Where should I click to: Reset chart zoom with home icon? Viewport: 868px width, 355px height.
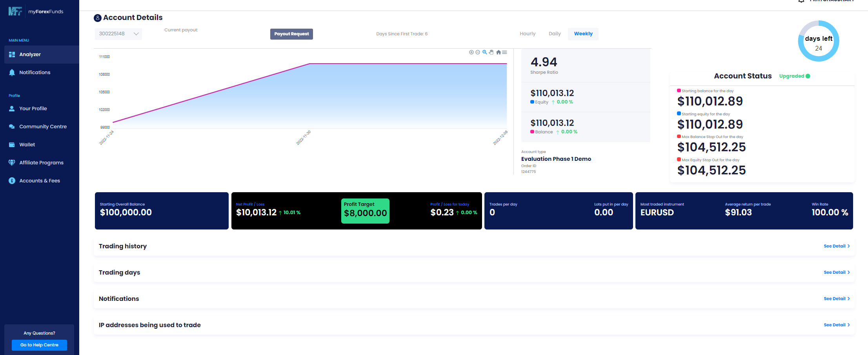point(498,52)
